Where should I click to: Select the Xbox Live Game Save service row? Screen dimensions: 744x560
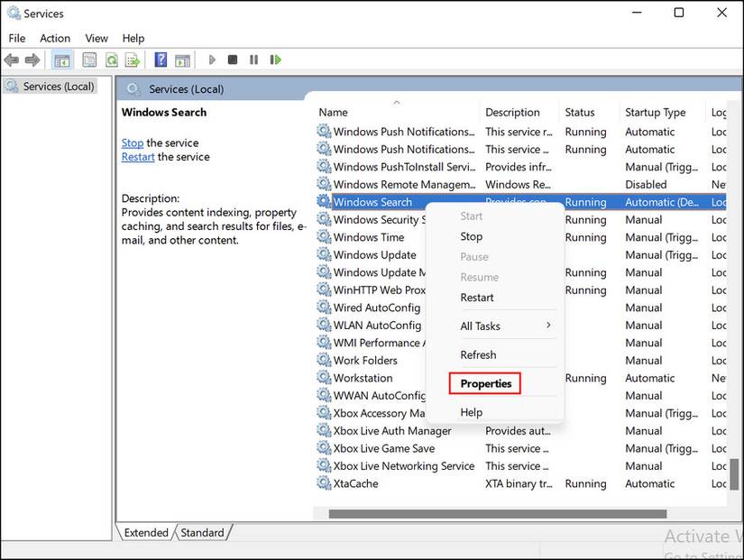380,448
